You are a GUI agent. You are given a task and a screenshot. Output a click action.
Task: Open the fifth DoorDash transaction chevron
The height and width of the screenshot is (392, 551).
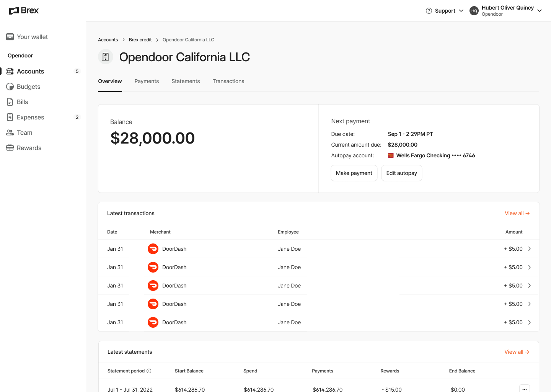pyautogui.click(x=530, y=322)
